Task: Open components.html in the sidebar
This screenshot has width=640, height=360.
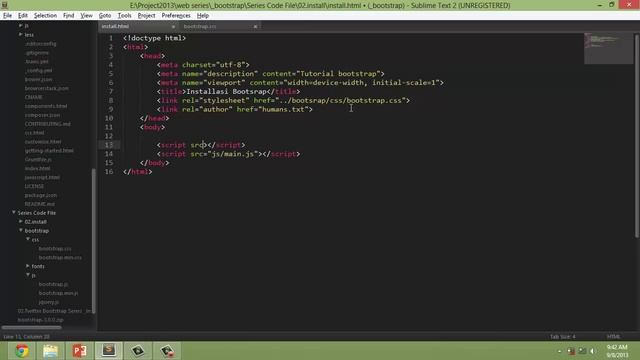Action: (46, 106)
